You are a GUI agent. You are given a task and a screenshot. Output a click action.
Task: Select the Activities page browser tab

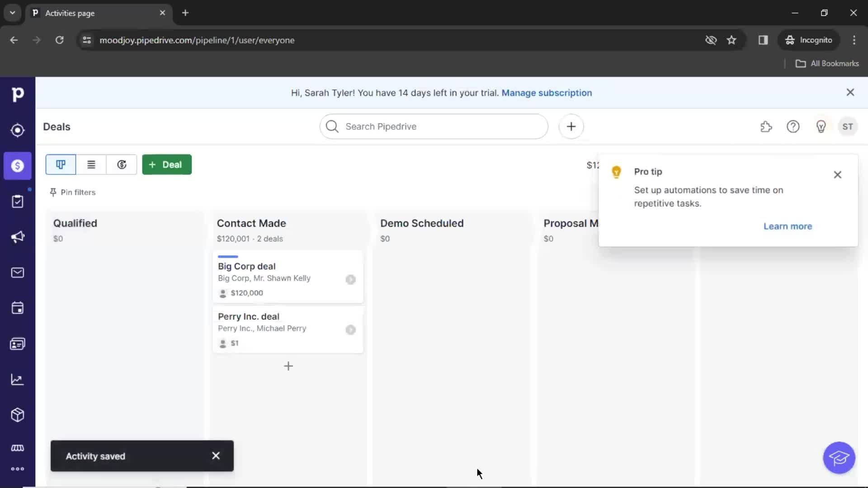[x=99, y=13]
